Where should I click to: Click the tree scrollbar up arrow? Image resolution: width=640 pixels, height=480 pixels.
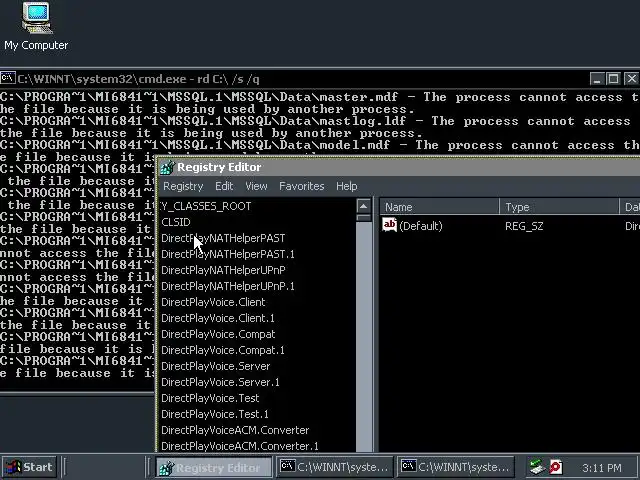(x=363, y=206)
